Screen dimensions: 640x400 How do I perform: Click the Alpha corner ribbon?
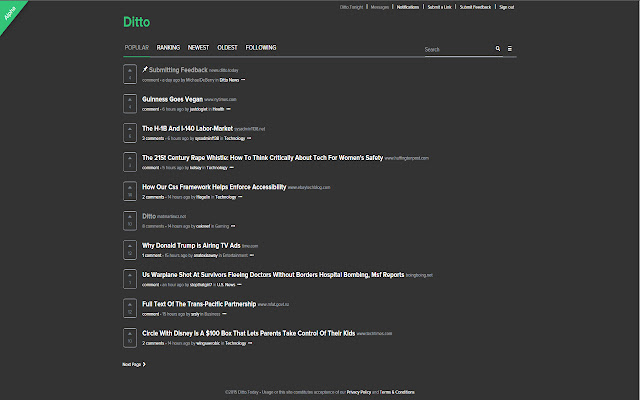tap(10, 13)
